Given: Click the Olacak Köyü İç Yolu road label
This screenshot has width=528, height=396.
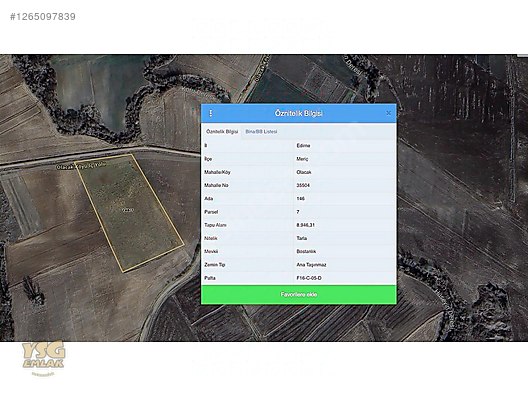Looking at the screenshot, I should 81,166.
